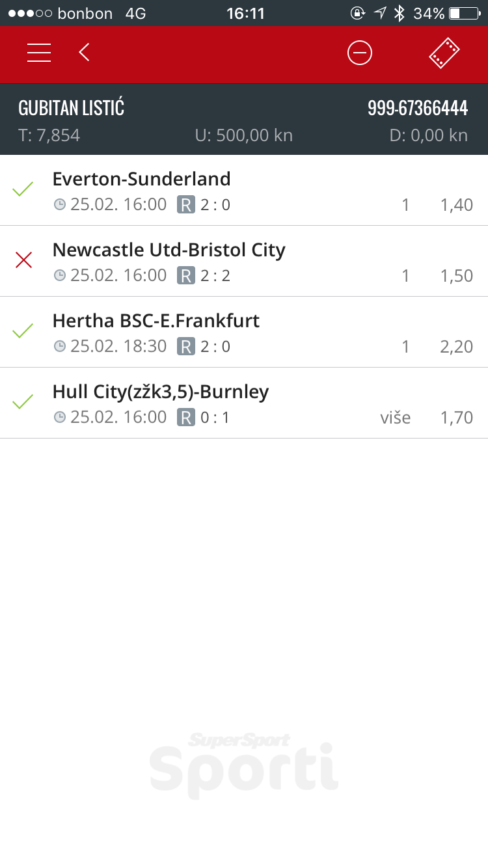
Task: Tap the green checkmark beside Hull City-Burnley
Action: point(23,403)
